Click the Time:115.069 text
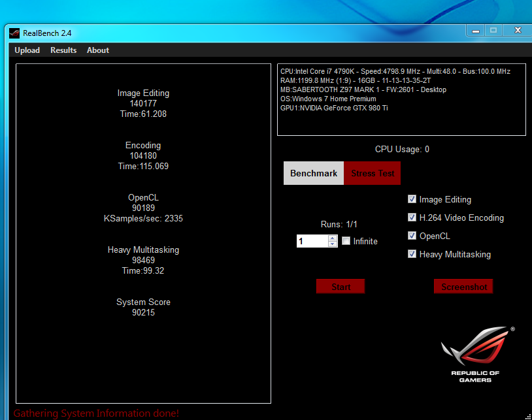This screenshot has height=420, width=532. pos(143,167)
